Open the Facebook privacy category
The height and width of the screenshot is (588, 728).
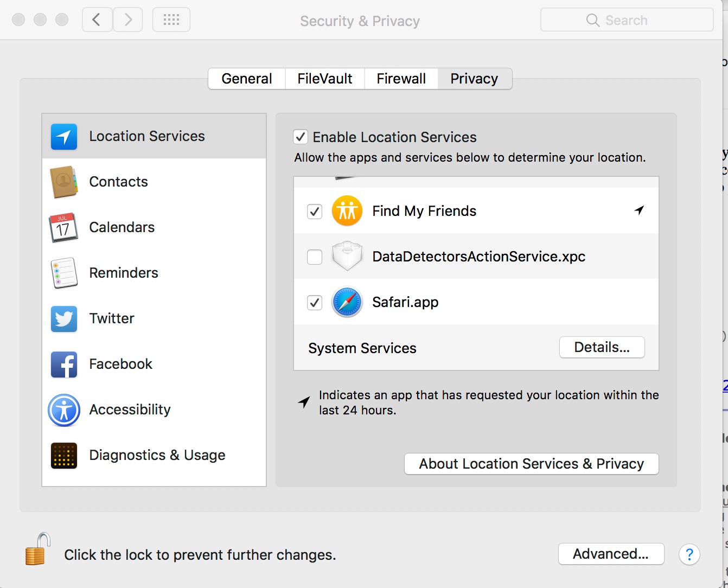coord(120,364)
